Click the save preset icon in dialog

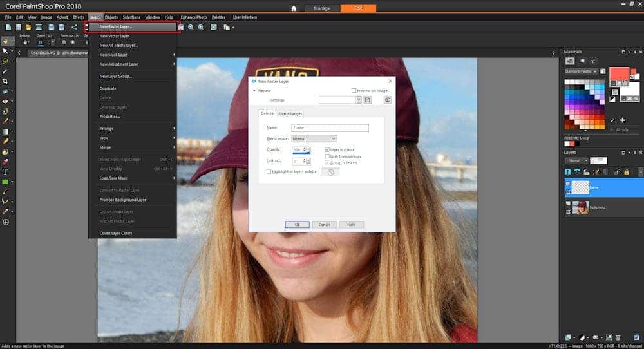click(368, 100)
